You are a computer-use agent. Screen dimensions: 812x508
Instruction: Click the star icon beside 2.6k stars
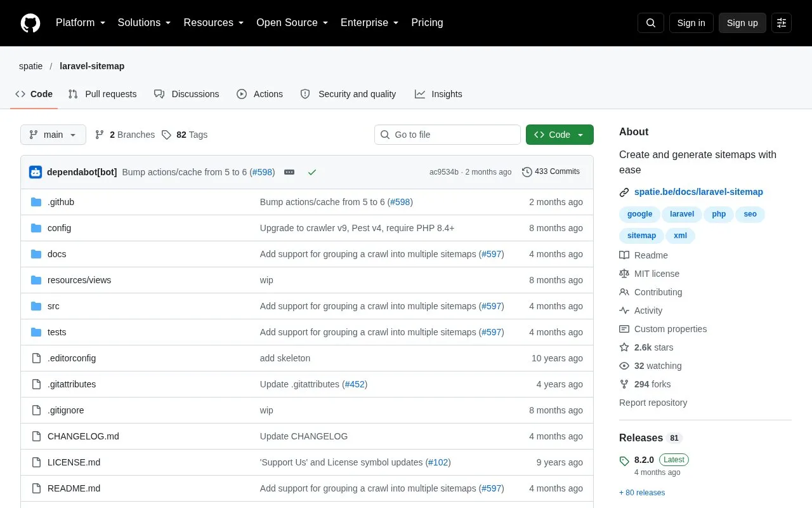[x=624, y=347]
